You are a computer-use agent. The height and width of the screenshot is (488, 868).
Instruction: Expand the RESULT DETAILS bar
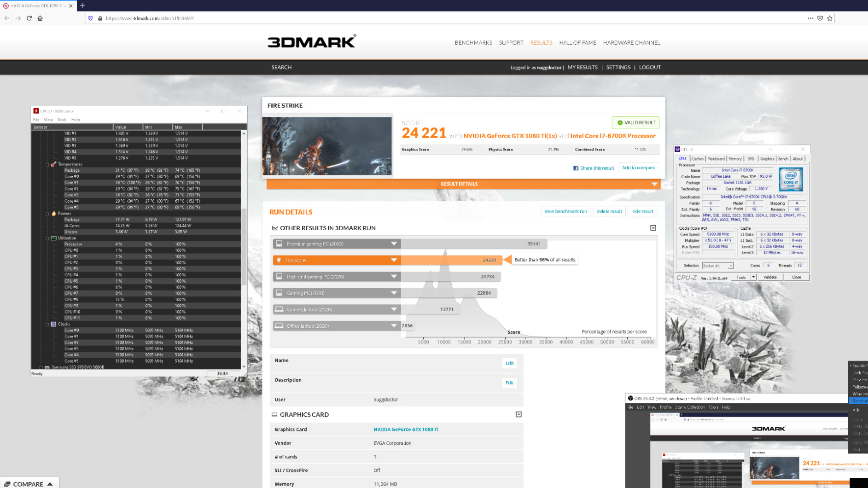[463, 184]
